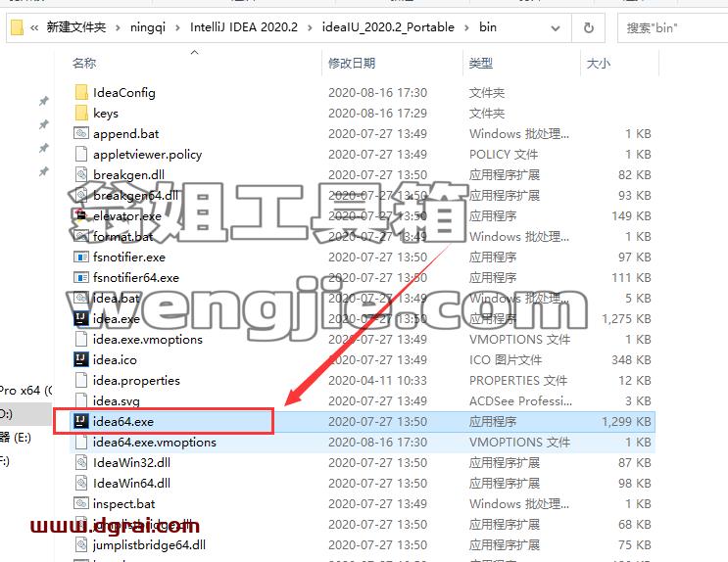Click the idea.properties file icon
The image size is (728, 562).
click(x=81, y=380)
